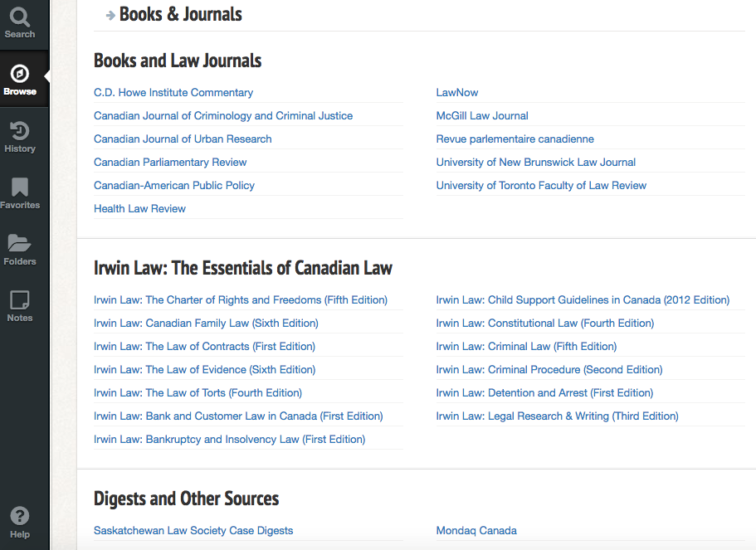Image resolution: width=756 pixels, height=550 pixels.
Task: Click the Help question mark icon
Action: tap(20, 516)
